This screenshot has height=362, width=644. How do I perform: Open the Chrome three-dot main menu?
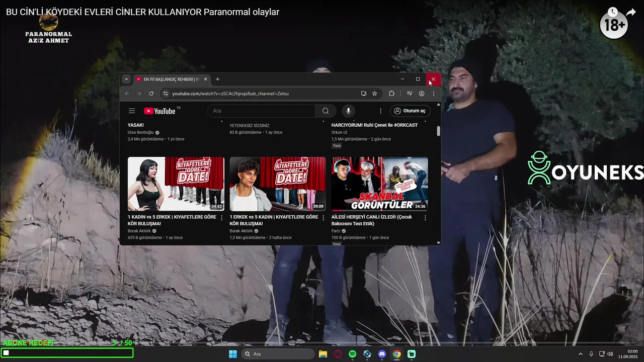(434, 94)
